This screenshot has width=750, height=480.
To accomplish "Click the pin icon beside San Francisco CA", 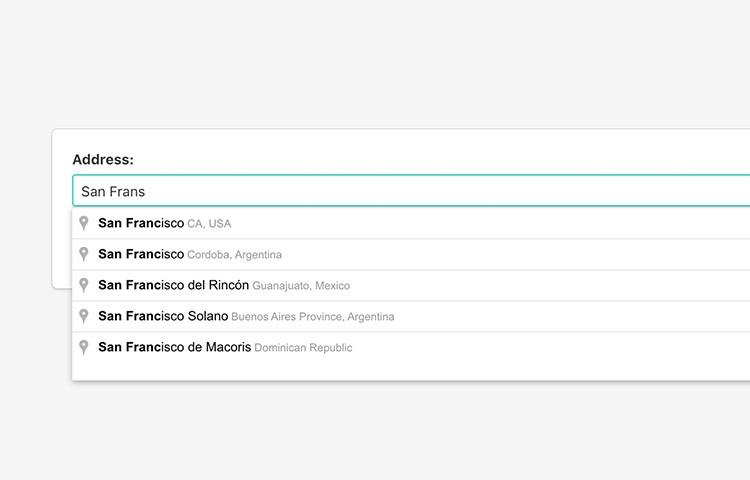I will click(x=84, y=223).
